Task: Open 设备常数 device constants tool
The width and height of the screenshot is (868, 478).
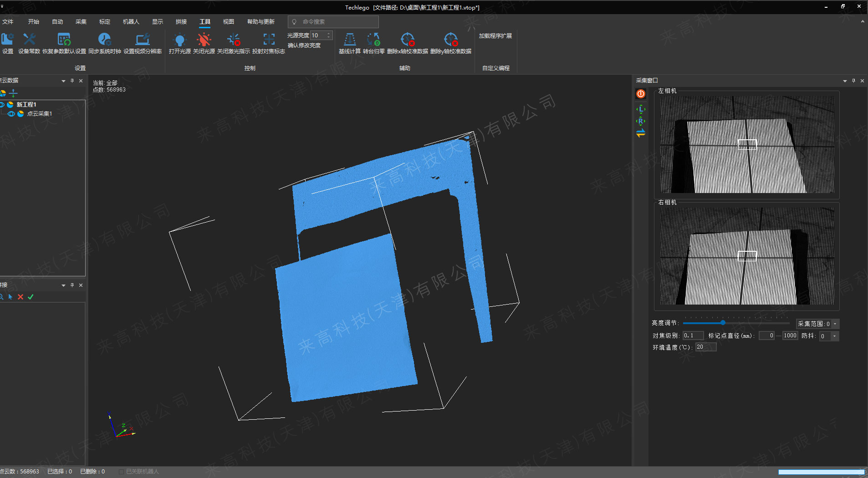Action: (x=29, y=40)
